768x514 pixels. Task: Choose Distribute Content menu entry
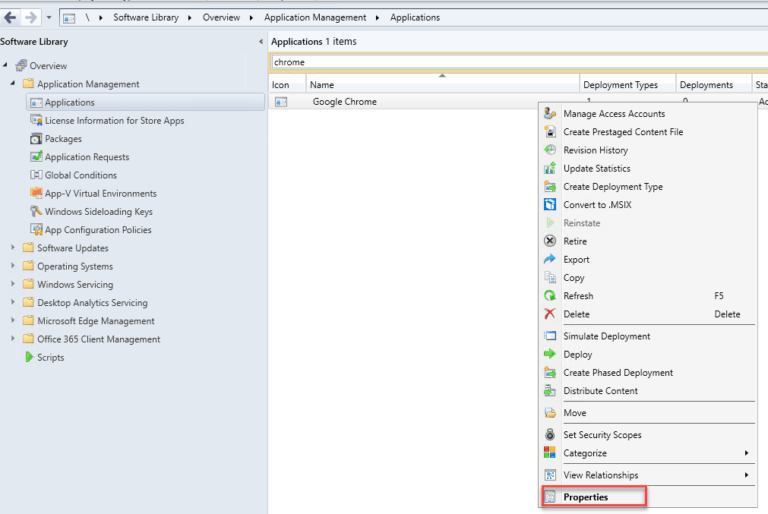600,391
